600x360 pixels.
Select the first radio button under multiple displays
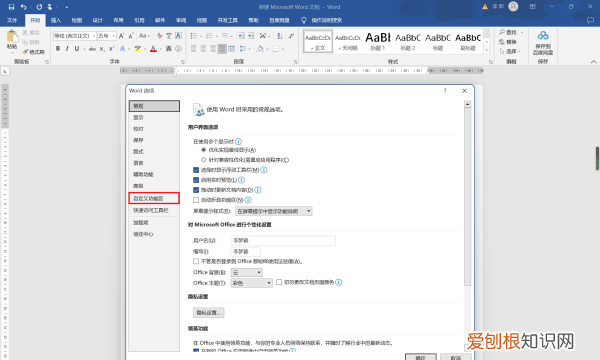204,150
